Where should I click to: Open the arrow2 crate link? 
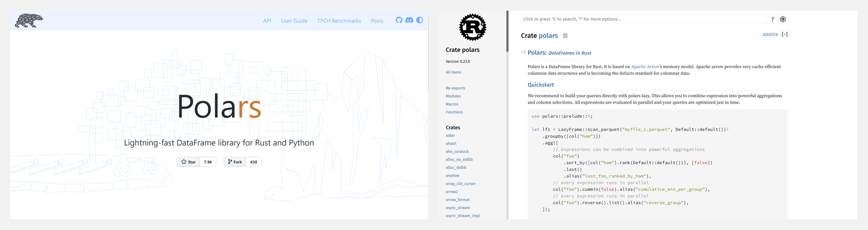452,192
